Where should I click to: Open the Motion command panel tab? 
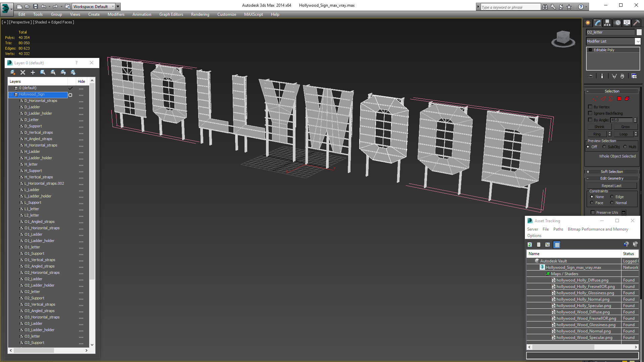point(618,23)
